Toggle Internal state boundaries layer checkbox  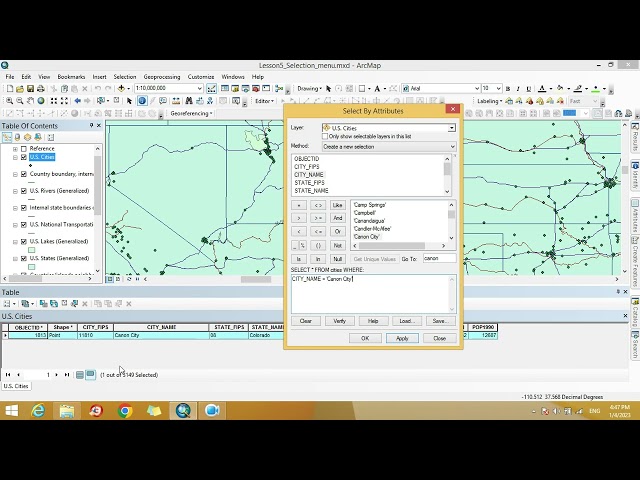[24, 208]
